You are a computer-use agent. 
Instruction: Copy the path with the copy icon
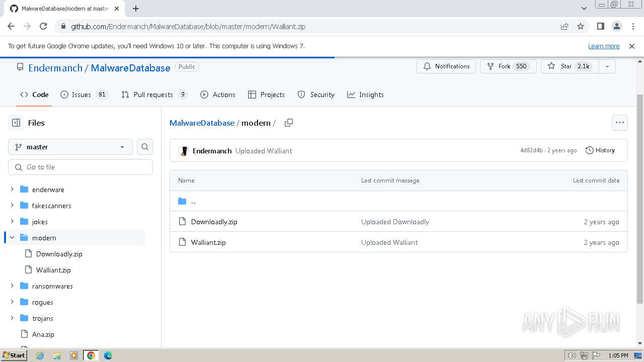point(289,123)
